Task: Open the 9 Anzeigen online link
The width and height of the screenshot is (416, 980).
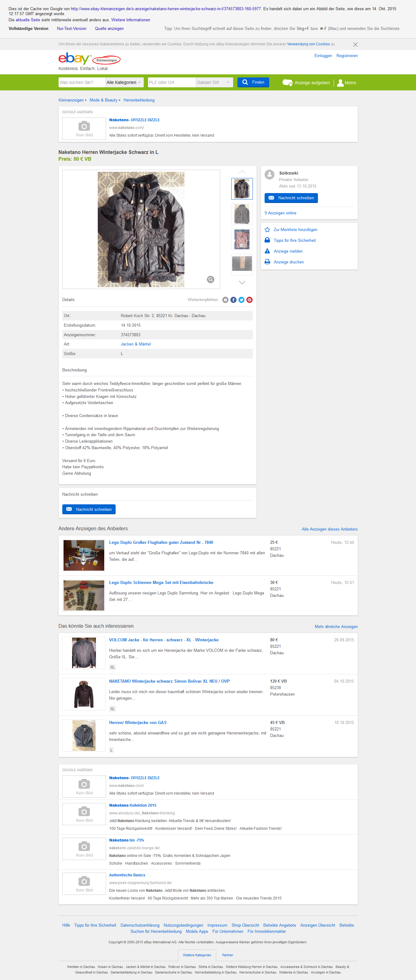Action: [x=280, y=213]
